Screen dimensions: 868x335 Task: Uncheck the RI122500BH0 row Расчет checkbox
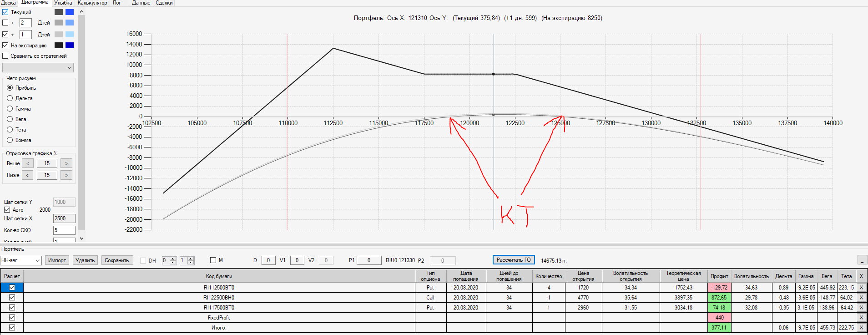coord(12,298)
